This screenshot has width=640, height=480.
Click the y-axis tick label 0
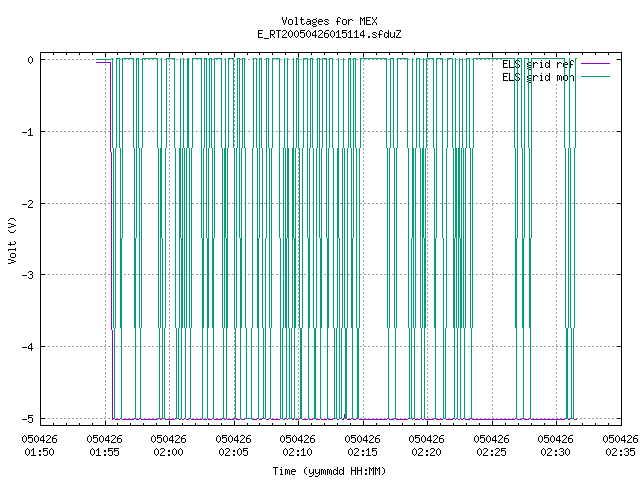coord(31,60)
